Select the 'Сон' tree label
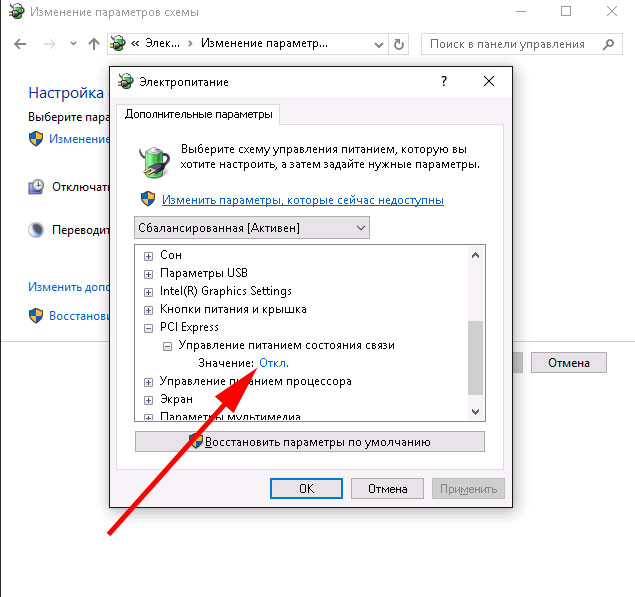Screen dimensions: 635x597 (171, 255)
